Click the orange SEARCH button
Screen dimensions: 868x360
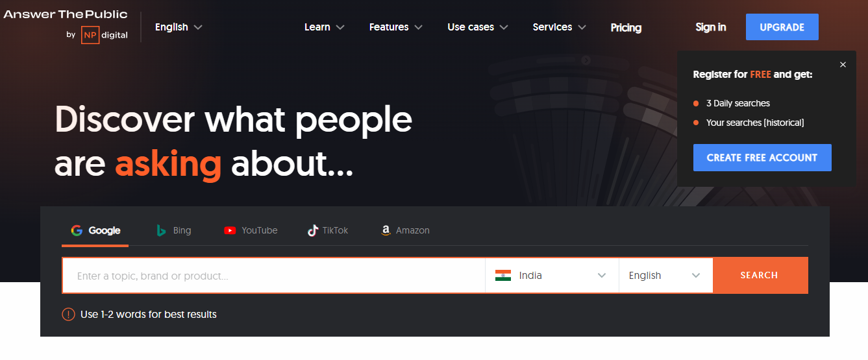click(760, 276)
